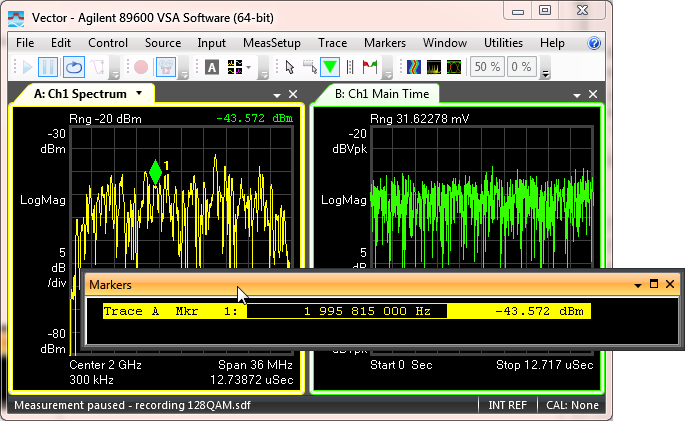
Task: Click the blue help question mark icon
Action: pos(594,43)
